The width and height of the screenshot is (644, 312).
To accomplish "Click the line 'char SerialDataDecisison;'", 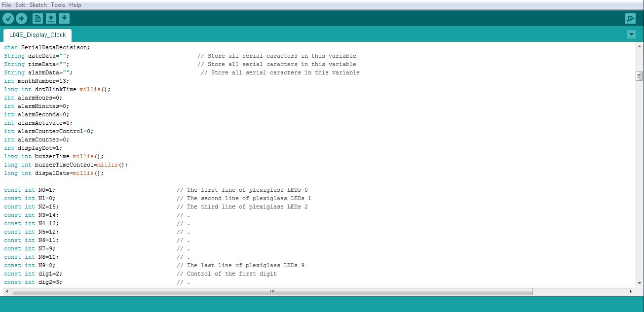I will click(47, 48).
